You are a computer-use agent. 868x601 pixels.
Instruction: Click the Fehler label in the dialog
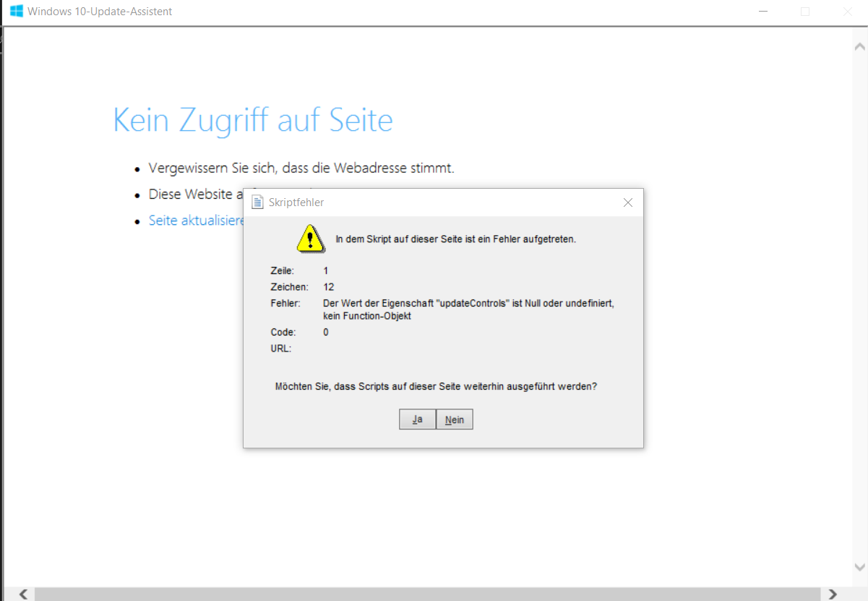pos(285,303)
